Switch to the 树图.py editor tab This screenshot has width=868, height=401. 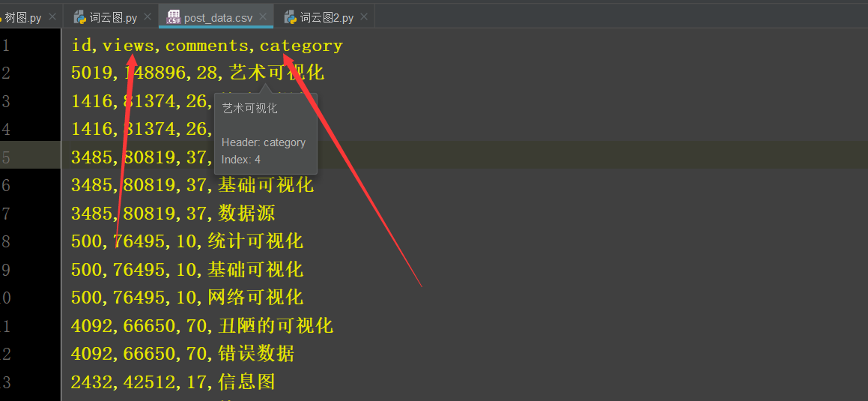(x=22, y=18)
